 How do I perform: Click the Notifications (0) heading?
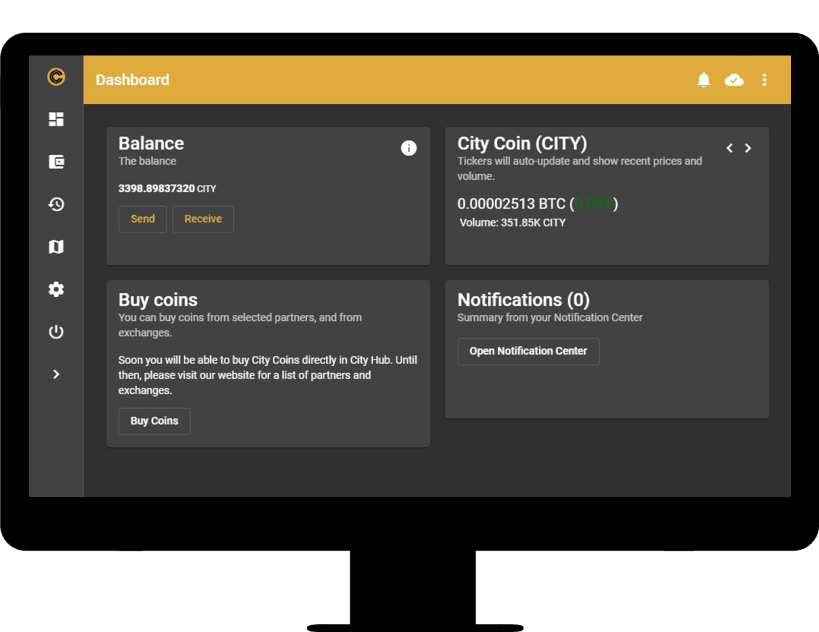coord(523,300)
